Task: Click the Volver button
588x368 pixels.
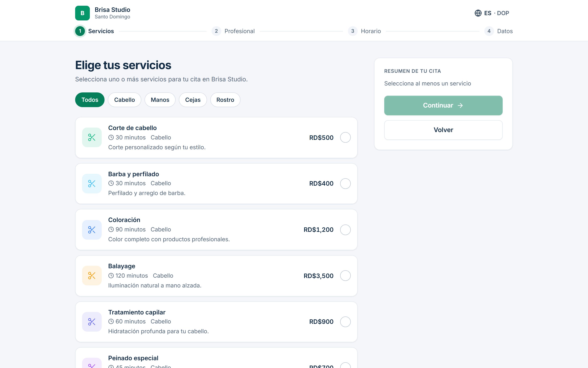Action: (x=443, y=130)
